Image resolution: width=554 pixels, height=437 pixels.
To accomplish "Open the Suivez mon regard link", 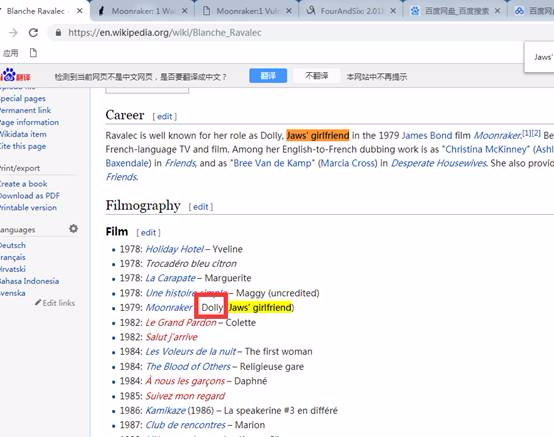I will (185, 396).
